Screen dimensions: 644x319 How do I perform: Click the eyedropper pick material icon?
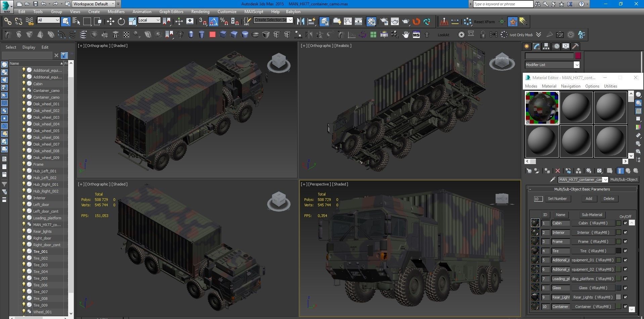coord(552,179)
